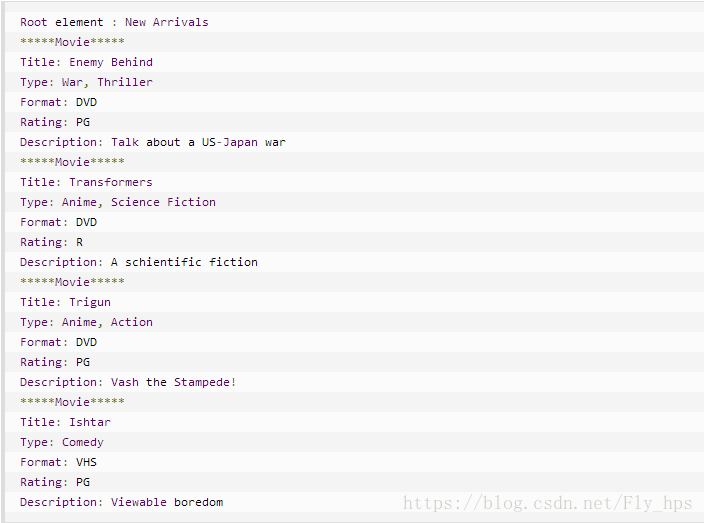This screenshot has width=704, height=523.
Task: Click the 'Type: War, Thriller' text
Action: (x=86, y=82)
